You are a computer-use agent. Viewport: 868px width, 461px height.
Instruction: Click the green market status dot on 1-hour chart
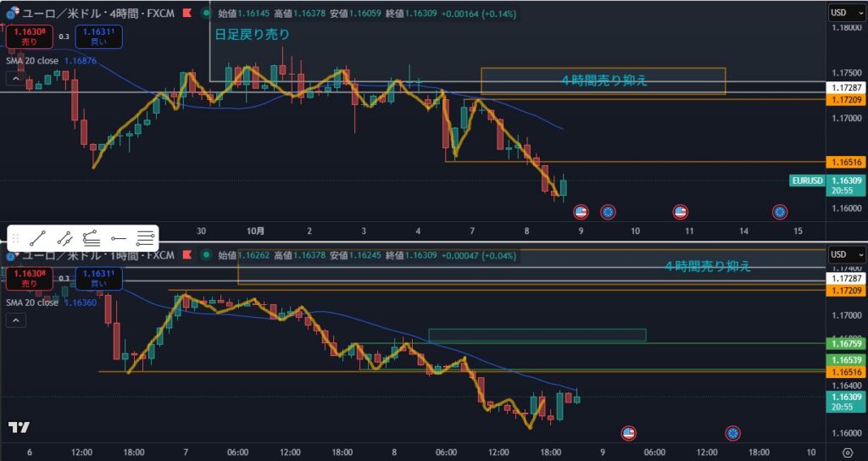coord(205,254)
